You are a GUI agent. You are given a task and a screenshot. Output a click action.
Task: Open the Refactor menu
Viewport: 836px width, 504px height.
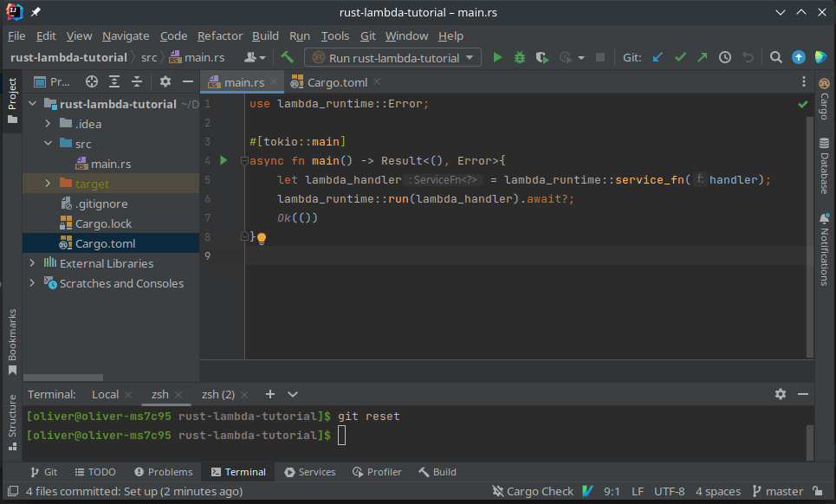[220, 36]
